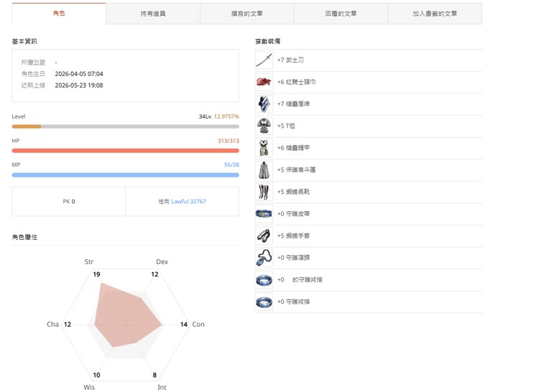The height and width of the screenshot is (392, 539).
Task: Click the +5 T恤 item name
Action: tap(286, 126)
